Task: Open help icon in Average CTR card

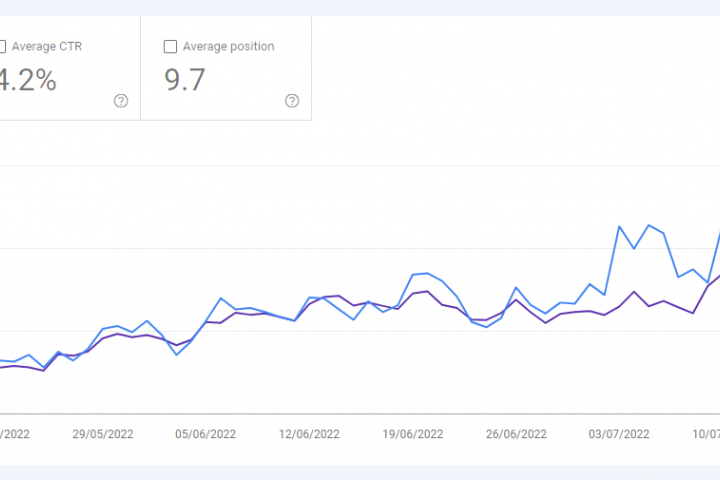Action: 121,100
